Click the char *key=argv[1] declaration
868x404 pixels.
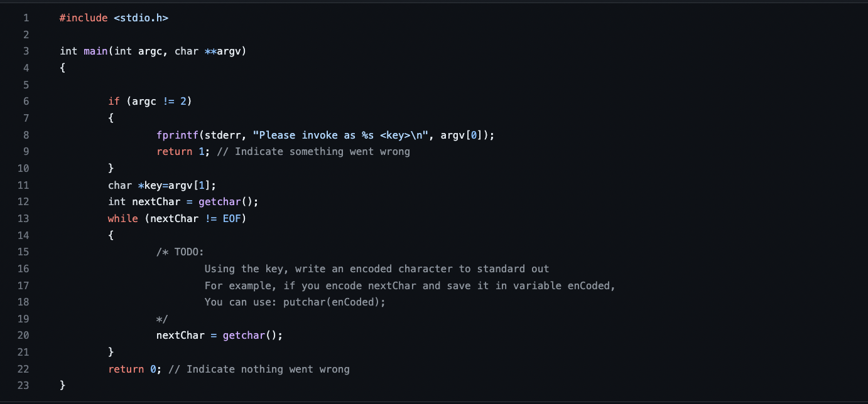(162, 185)
